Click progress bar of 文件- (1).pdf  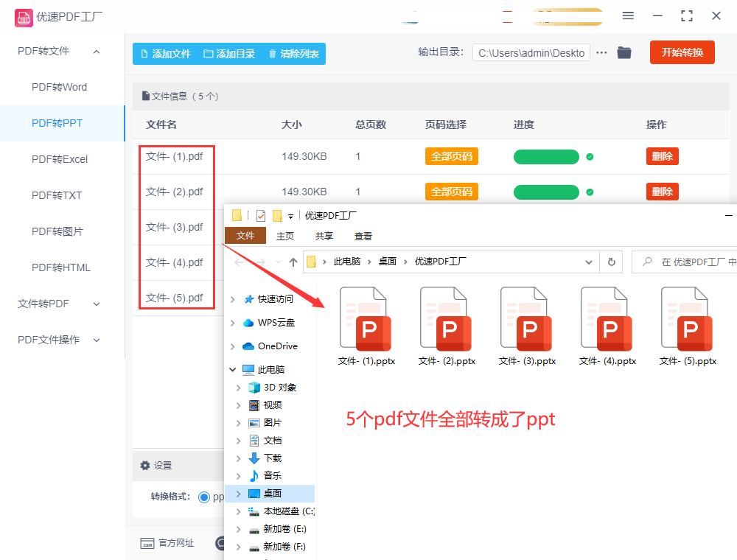(x=546, y=157)
